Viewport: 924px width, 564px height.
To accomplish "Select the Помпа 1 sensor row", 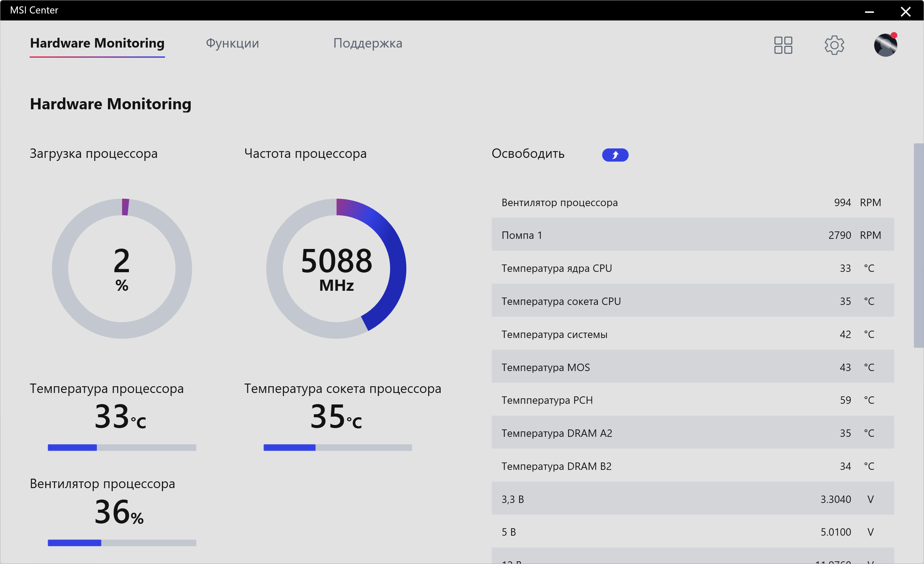I will point(692,234).
